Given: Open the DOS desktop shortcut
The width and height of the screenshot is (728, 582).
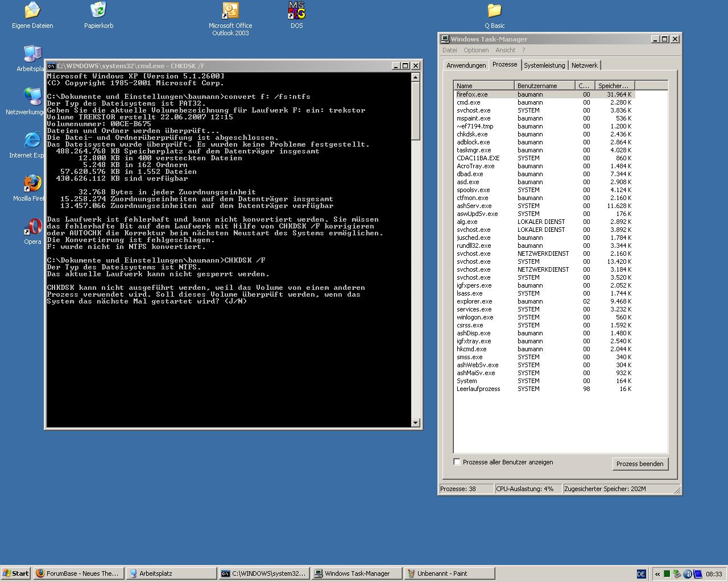Looking at the screenshot, I should pyautogui.click(x=296, y=15).
